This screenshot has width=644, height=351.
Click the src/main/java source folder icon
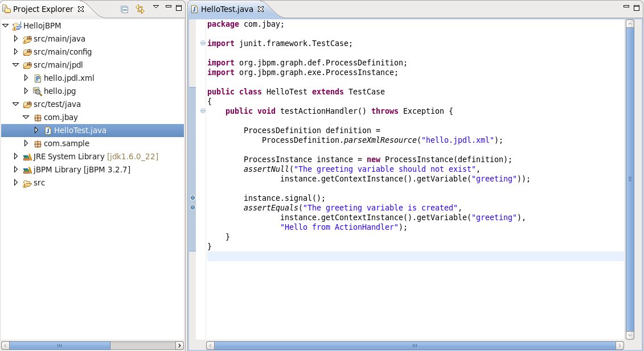[x=27, y=39]
